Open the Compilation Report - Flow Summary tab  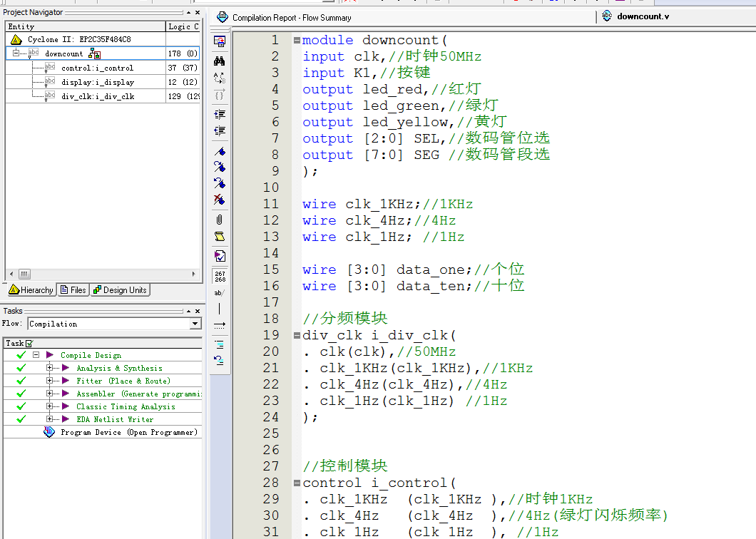coord(291,17)
